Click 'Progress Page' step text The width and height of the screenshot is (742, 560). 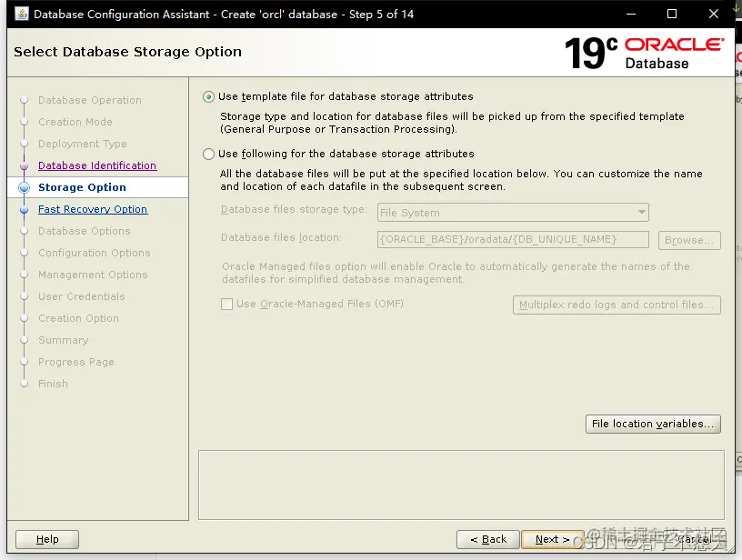[76, 362]
